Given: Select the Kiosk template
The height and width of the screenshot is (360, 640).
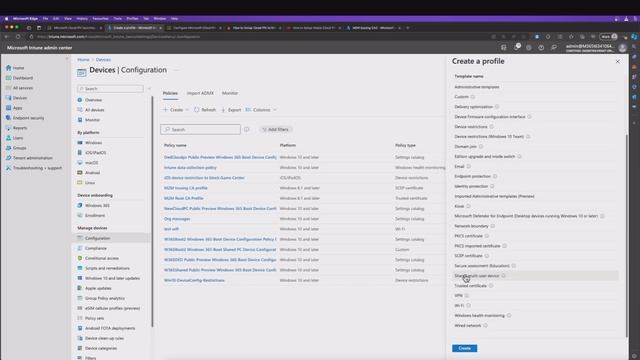Looking at the screenshot, I should click(x=459, y=206).
